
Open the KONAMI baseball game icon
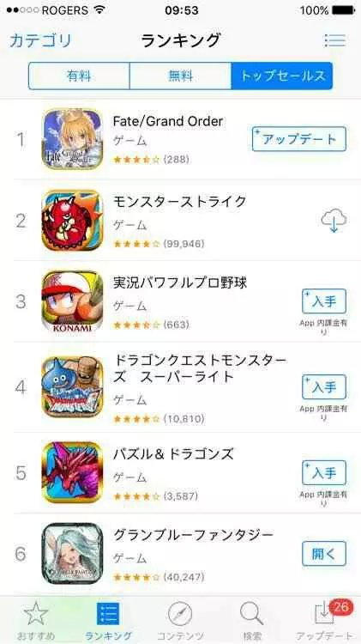coord(73,301)
